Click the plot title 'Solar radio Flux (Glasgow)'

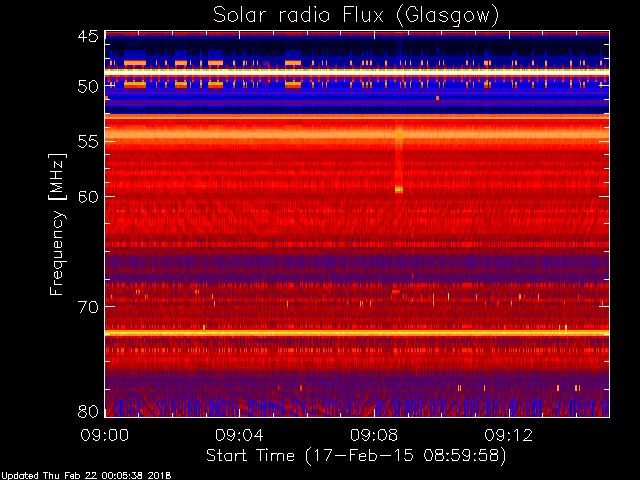point(356,16)
